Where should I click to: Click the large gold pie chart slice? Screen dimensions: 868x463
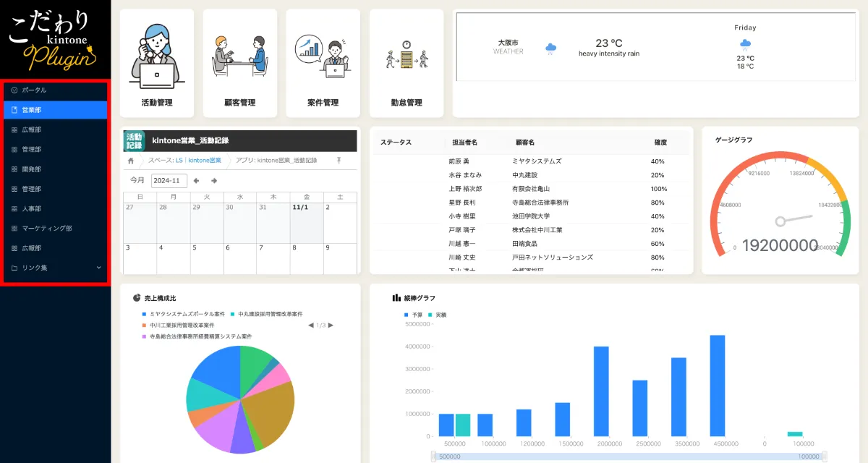[269, 413]
